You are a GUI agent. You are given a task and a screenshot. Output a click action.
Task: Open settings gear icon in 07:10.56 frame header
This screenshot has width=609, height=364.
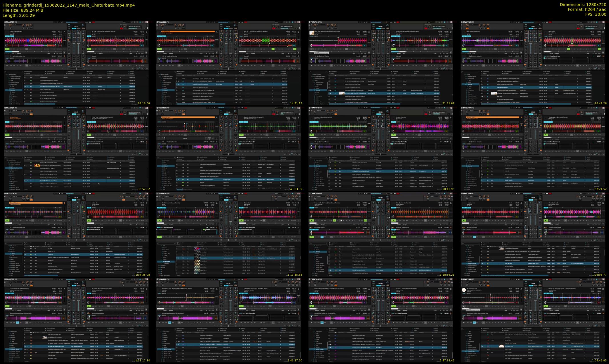135,22
